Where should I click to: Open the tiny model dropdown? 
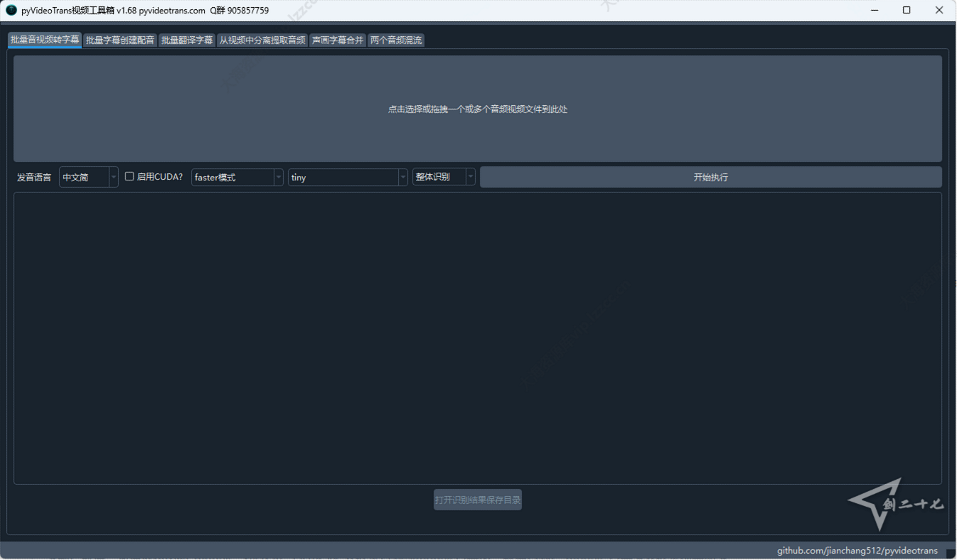348,177
